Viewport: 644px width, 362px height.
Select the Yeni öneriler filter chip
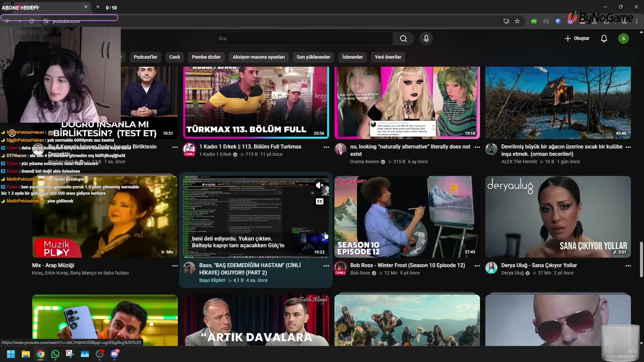pos(388,57)
